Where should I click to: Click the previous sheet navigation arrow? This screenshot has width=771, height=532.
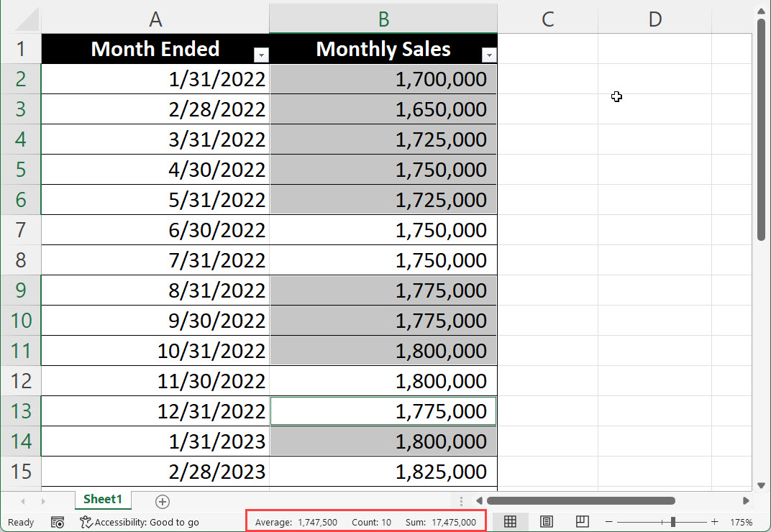[x=22, y=501]
